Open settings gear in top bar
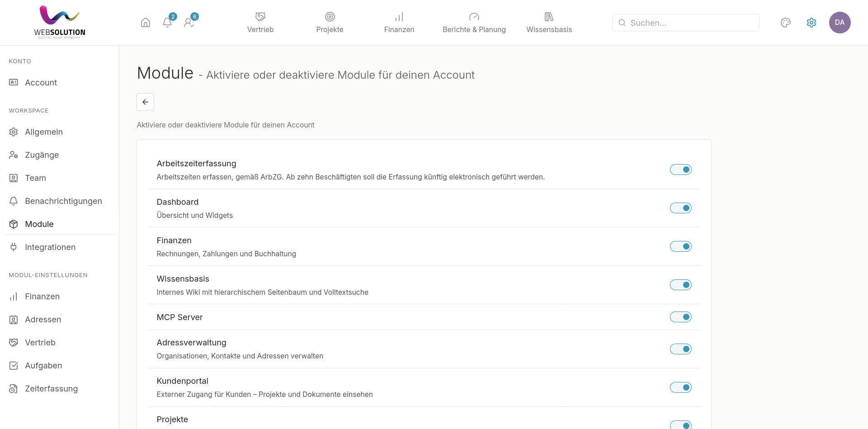 coord(811,23)
